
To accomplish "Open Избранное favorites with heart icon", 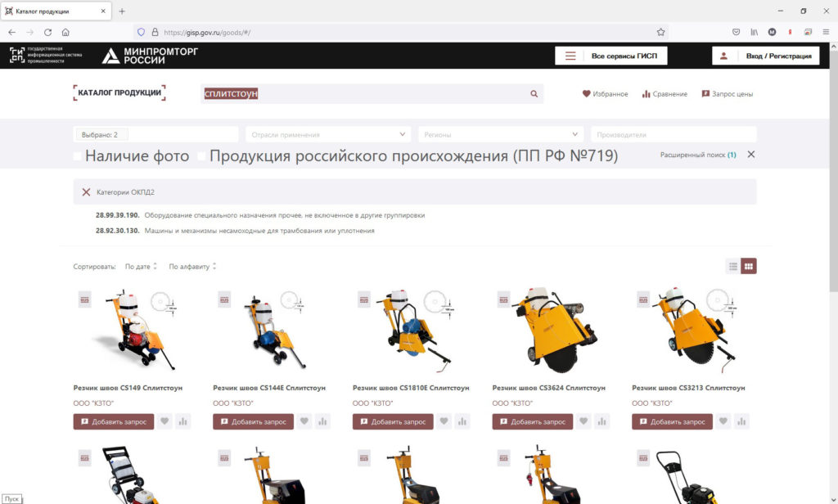I will [605, 93].
